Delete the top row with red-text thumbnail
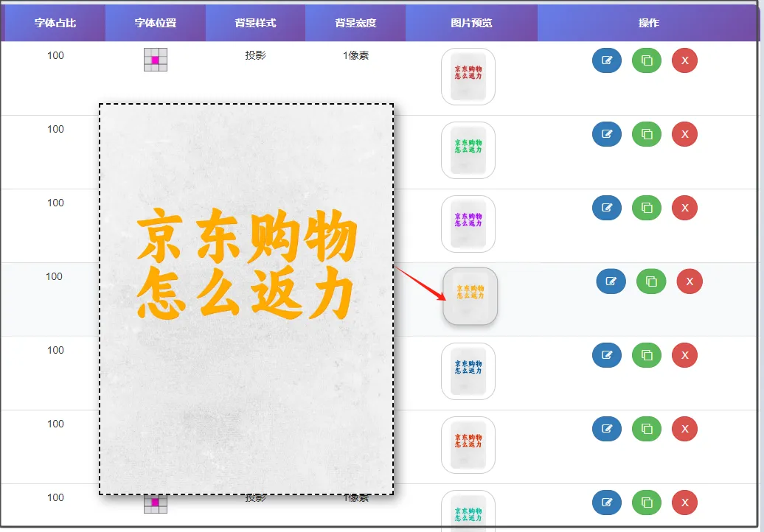Screen dimensions: 764x532 tap(684, 60)
